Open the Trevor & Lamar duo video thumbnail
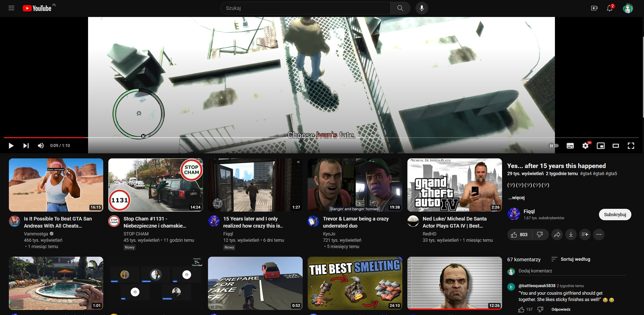 coord(355,185)
